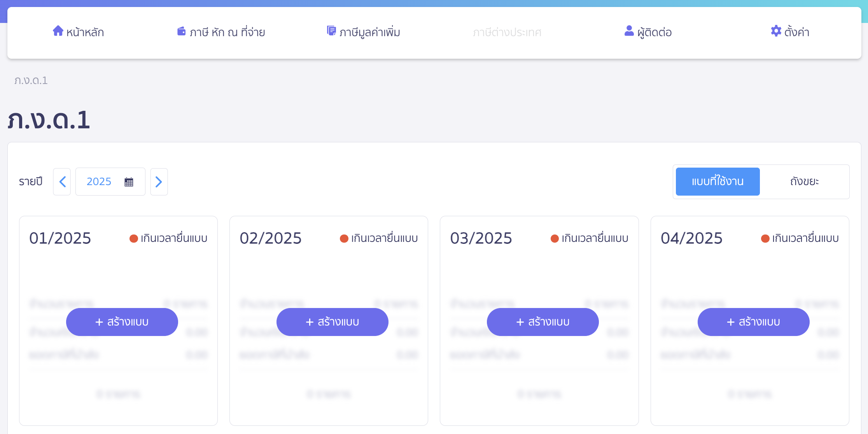The image size is (868, 434).
Task: Open หน้าหลัก menu item
Action: [85, 32]
